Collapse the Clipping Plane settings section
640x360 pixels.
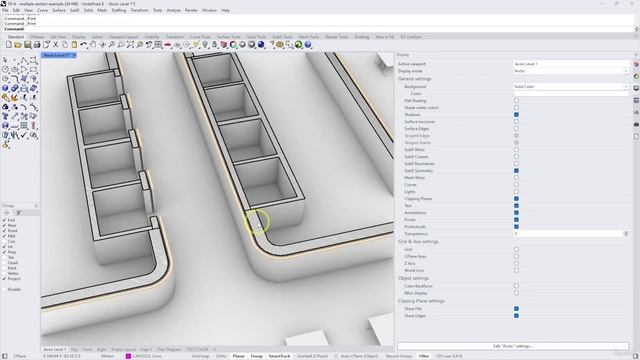421,301
